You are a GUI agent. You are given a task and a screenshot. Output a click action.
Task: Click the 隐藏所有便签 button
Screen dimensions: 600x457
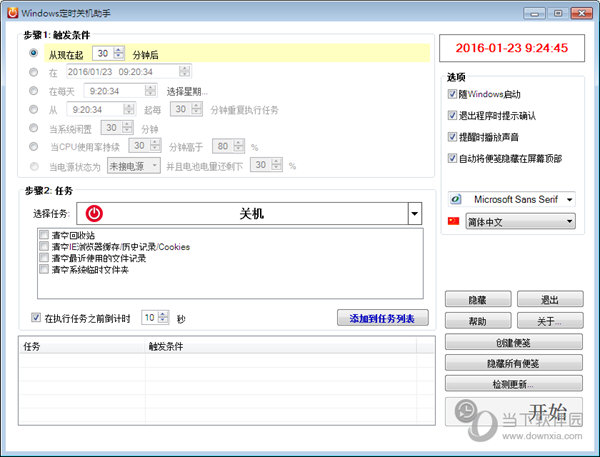[514, 363]
